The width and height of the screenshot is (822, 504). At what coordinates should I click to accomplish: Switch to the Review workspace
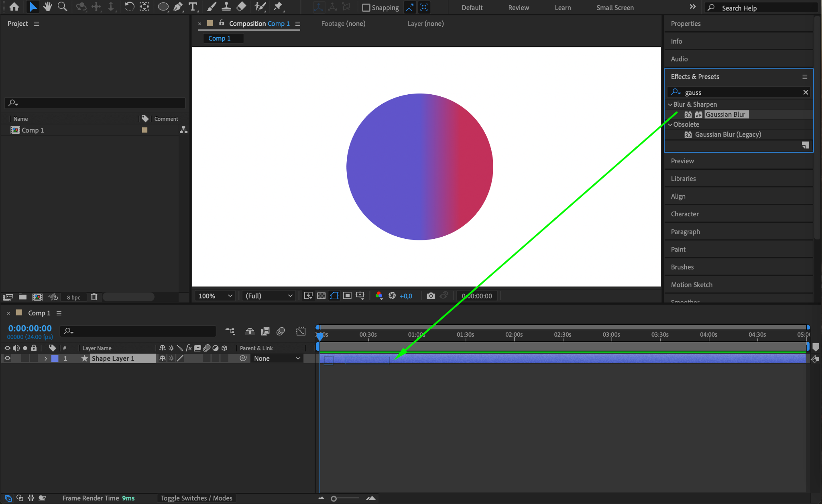point(518,8)
